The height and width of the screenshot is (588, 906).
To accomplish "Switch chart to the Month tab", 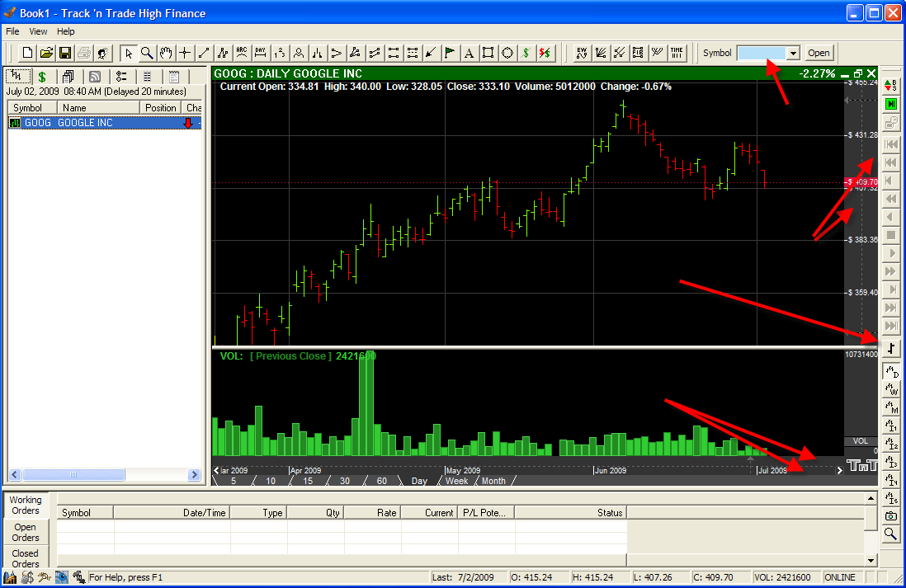I will [493, 481].
